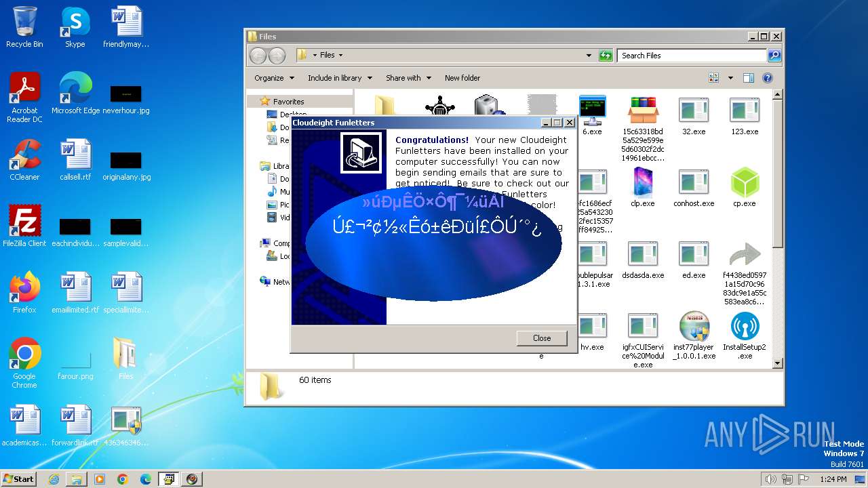Open the Share with dropdown

408,78
